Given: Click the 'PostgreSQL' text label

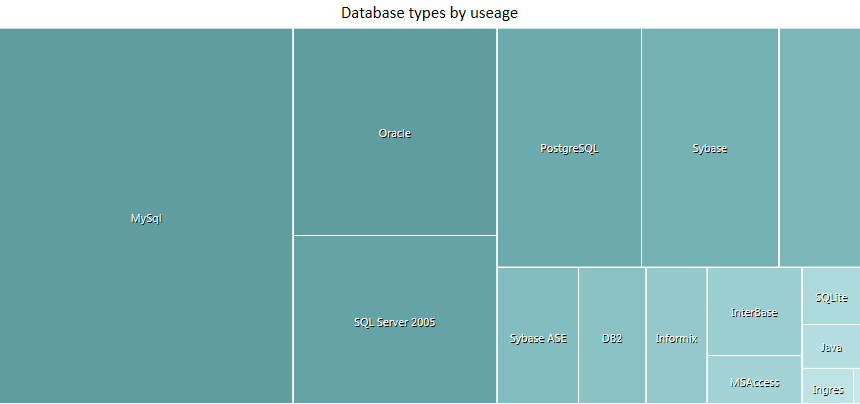Looking at the screenshot, I should [569, 149].
